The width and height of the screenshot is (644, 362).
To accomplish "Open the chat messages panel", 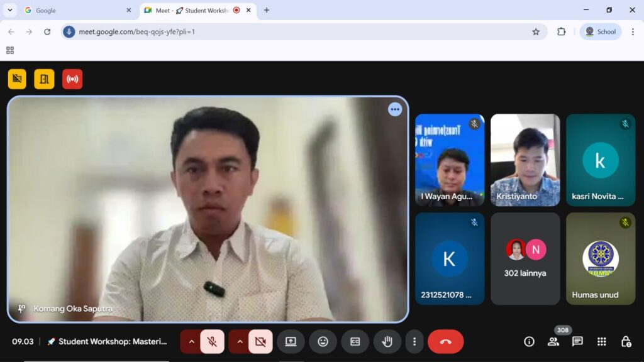I will [577, 341].
